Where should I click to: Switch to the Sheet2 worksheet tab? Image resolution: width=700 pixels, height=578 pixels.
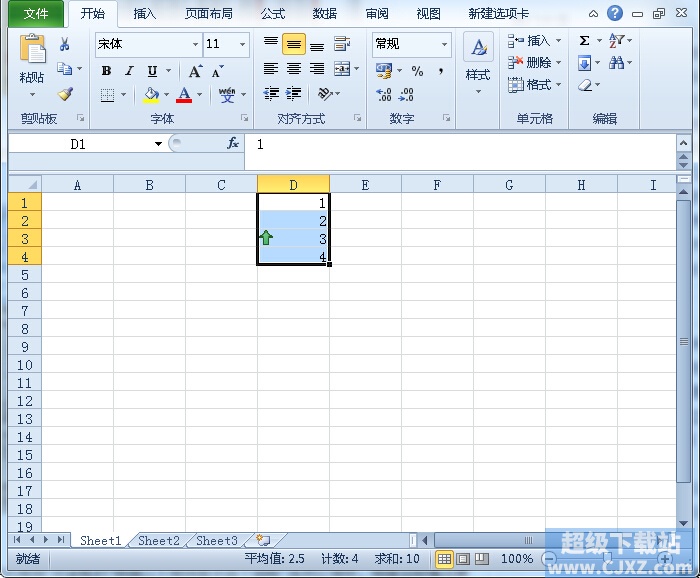point(158,541)
